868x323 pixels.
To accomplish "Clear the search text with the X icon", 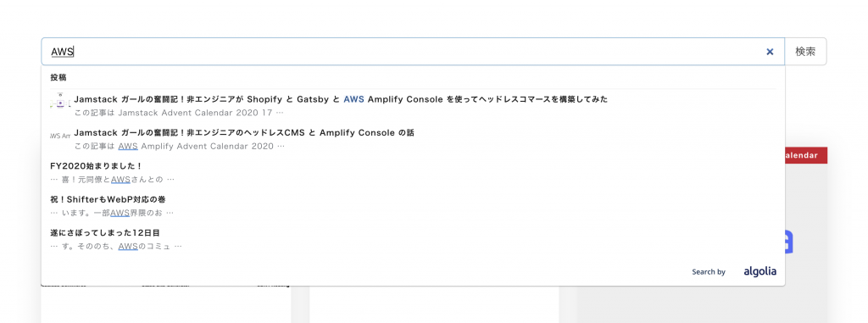I will point(770,52).
